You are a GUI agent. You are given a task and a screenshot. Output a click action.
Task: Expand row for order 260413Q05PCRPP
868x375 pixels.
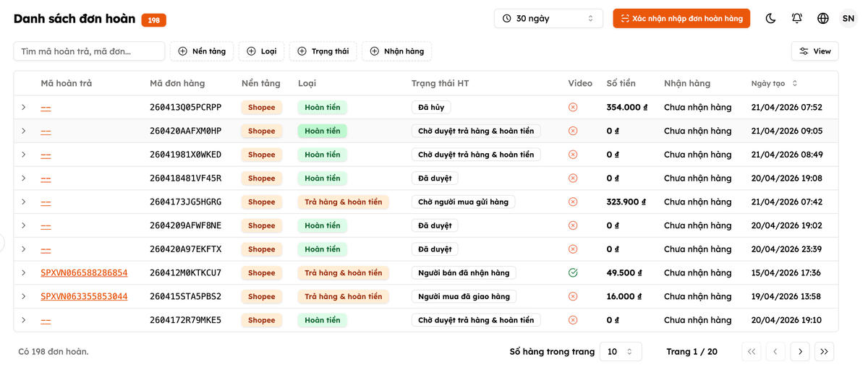pos(24,107)
